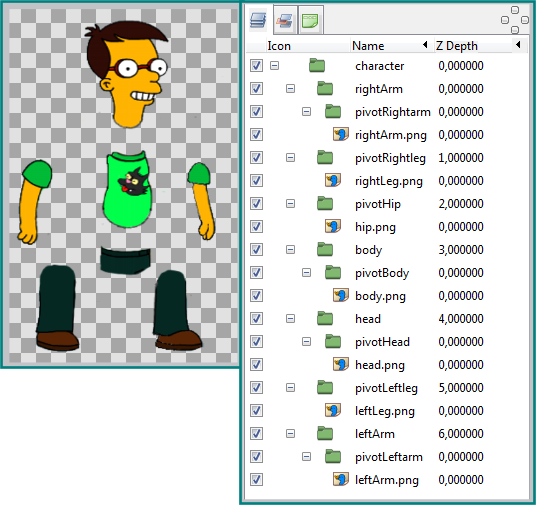
Task: Select the rightArm.png image icon
Action: pyautogui.click(x=341, y=134)
